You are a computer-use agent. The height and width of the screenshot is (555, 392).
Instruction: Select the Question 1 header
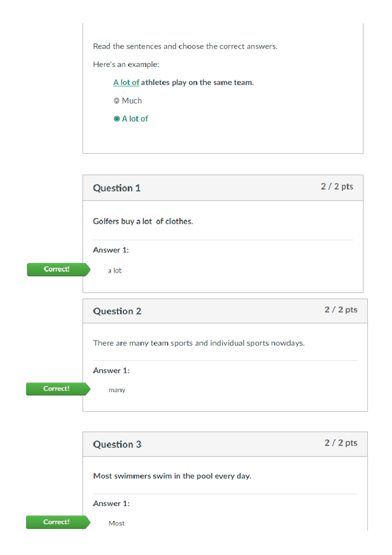click(117, 188)
